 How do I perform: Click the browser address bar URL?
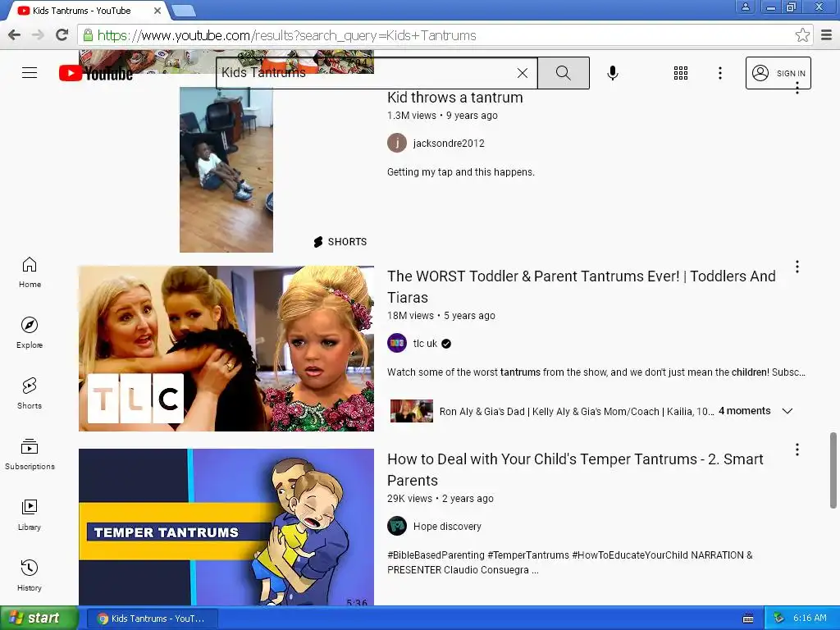point(286,35)
